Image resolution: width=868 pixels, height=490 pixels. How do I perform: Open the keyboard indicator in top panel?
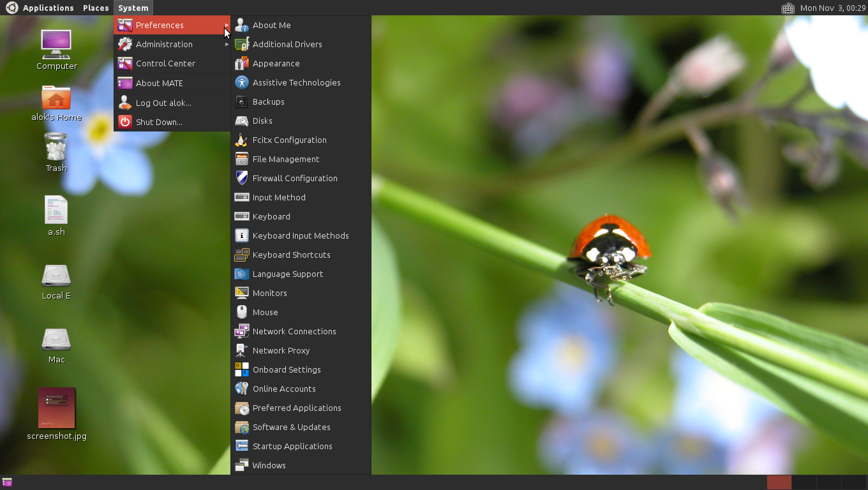(x=788, y=8)
